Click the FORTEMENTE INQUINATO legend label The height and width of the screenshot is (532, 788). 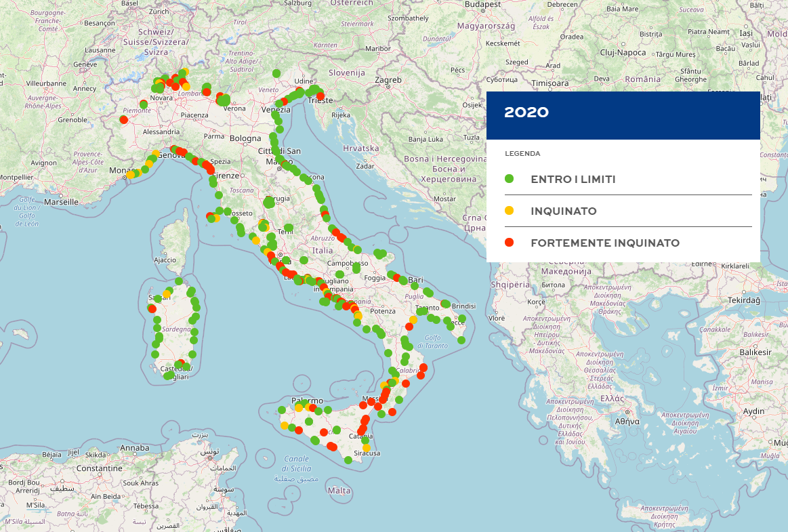[604, 243]
